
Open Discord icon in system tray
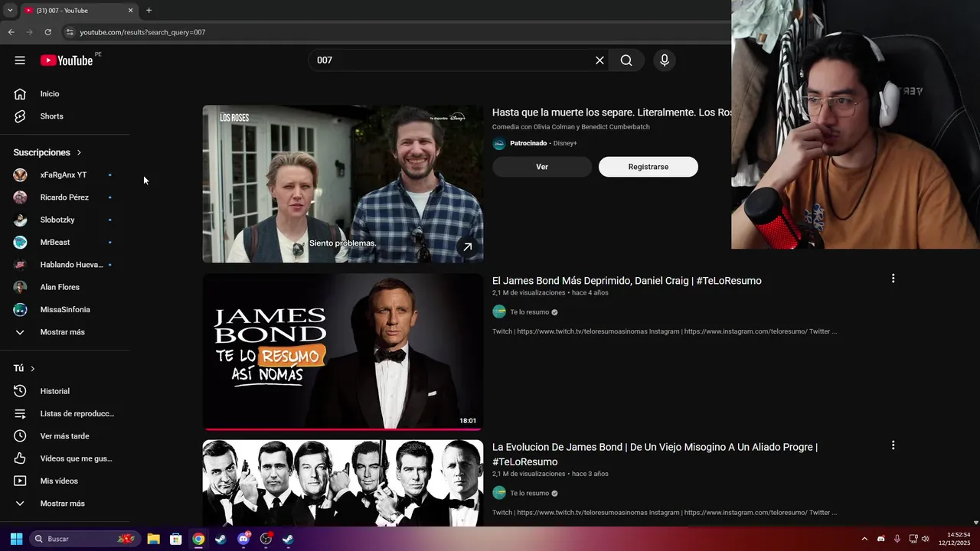[881, 539]
